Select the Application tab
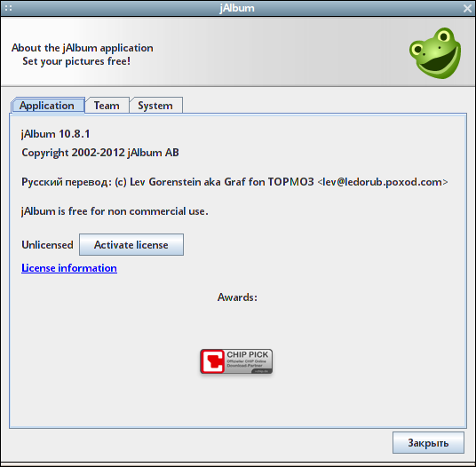Viewport: 476px width, 467px height. (47, 106)
